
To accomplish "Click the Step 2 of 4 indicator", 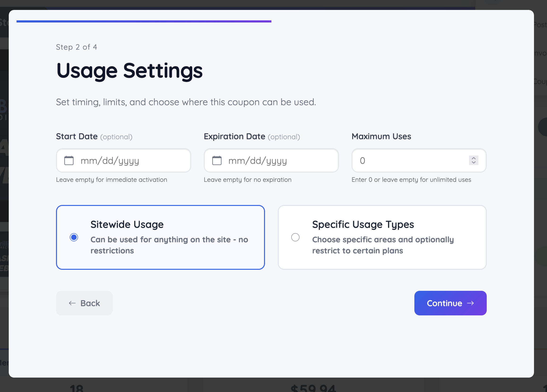I will (76, 47).
